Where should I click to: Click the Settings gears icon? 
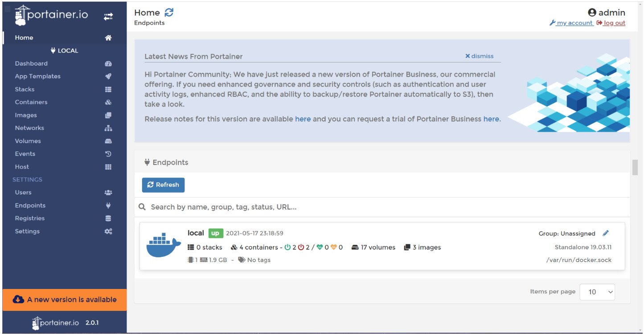point(108,231)
